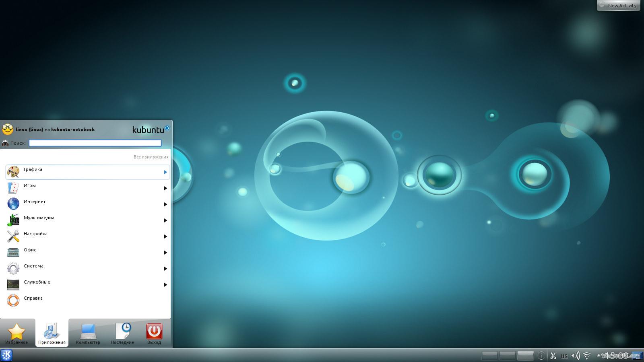Open the Klipper clipboard scissors icon
Viewport: 644px width, 362px height.
point(553,356)
